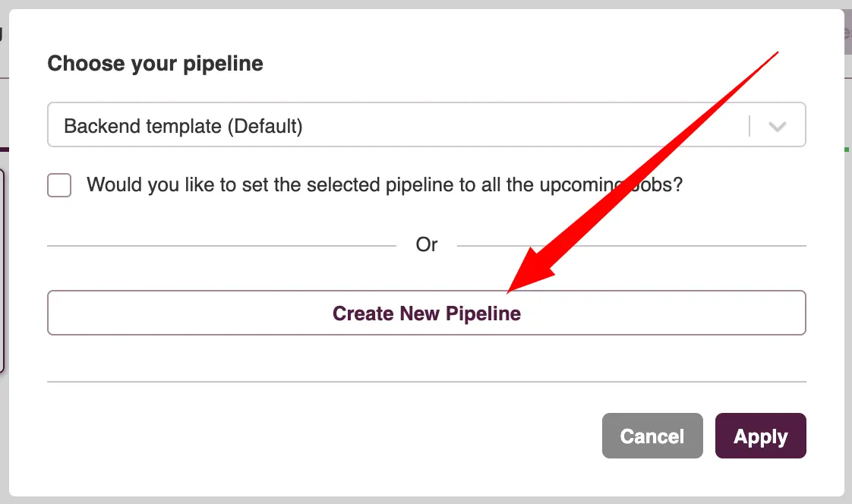Image resolution: width=852 pixels, height=504 pixels.
Task: Apply the selected pipeline
Action: click(x=760, y=436)
